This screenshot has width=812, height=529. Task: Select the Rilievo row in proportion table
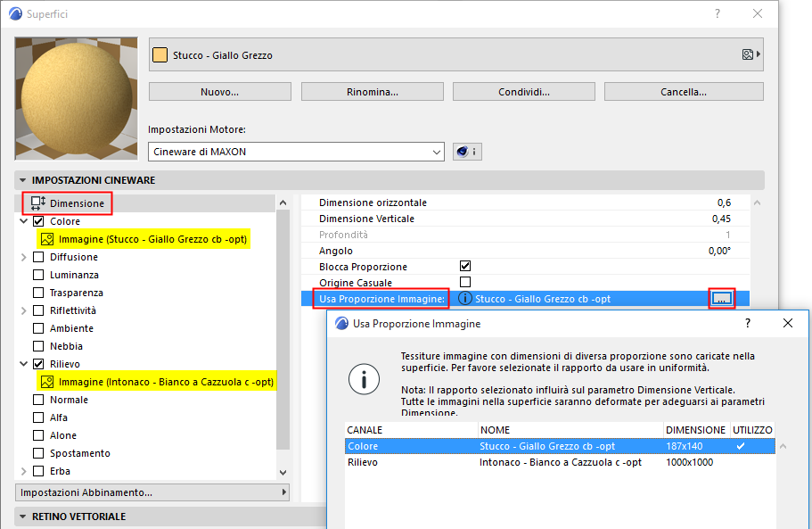(x=560, y=462)
